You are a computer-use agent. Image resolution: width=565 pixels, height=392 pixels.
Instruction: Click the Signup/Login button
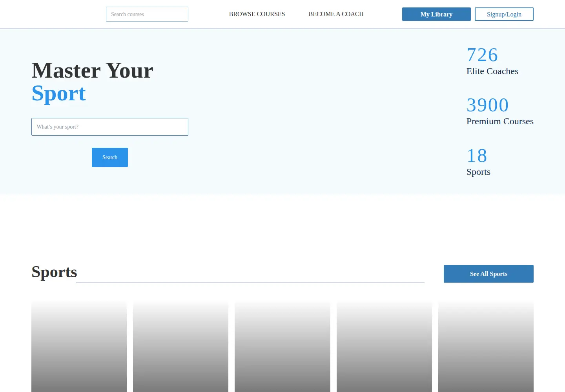[x=504, y=14]
